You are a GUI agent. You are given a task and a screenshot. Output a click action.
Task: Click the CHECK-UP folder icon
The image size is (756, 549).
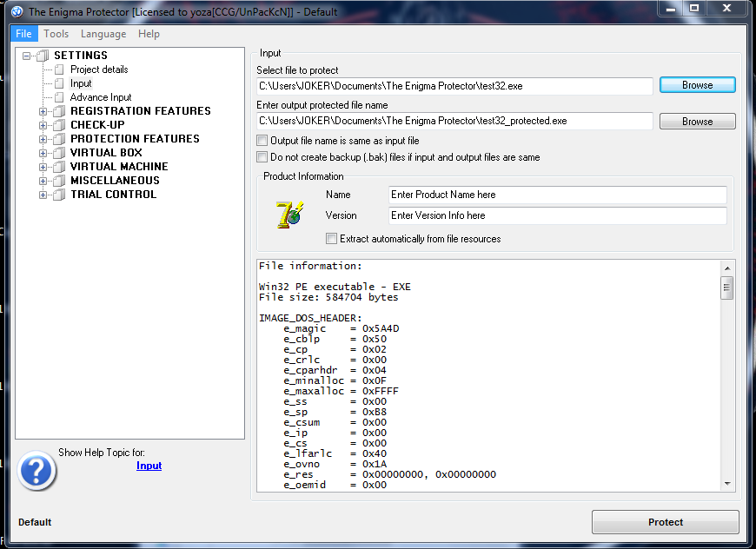click(59, 125)
